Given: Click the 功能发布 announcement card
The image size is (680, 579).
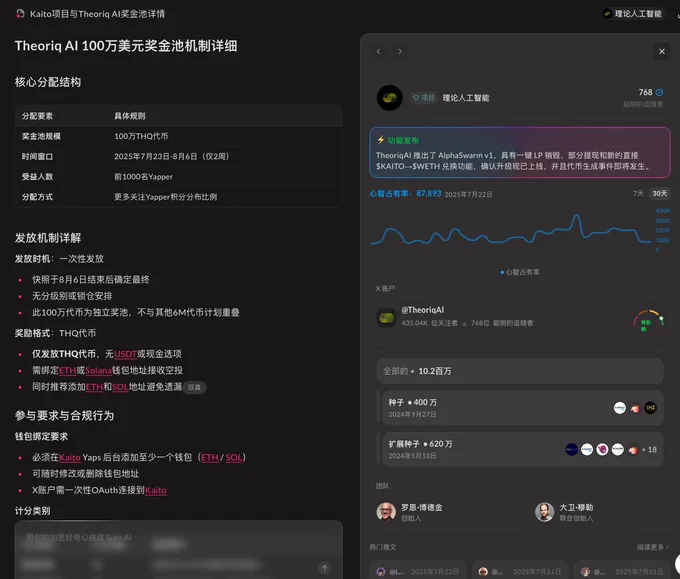Looking at the screenshot, I should [x=520, y=153].
